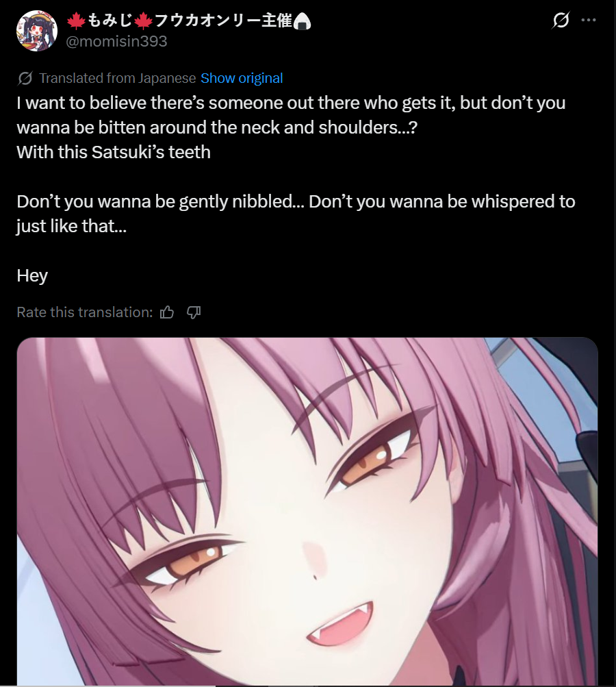Open momisin393's profile avatar picture
The height and width of the screenshot is (687, 616).
(x=37, y=31)
